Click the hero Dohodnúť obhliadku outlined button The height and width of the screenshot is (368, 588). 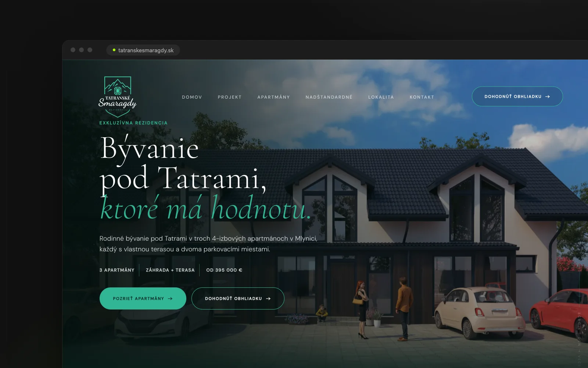point(238,298)
